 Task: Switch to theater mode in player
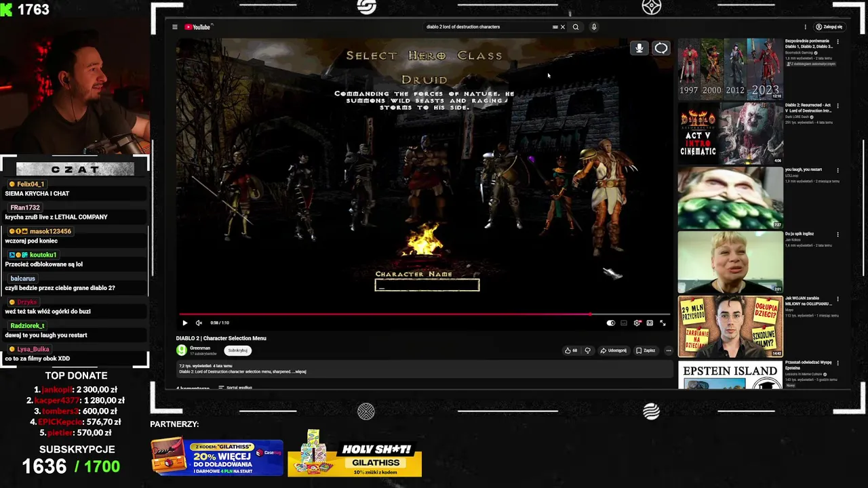pos(650,323)
